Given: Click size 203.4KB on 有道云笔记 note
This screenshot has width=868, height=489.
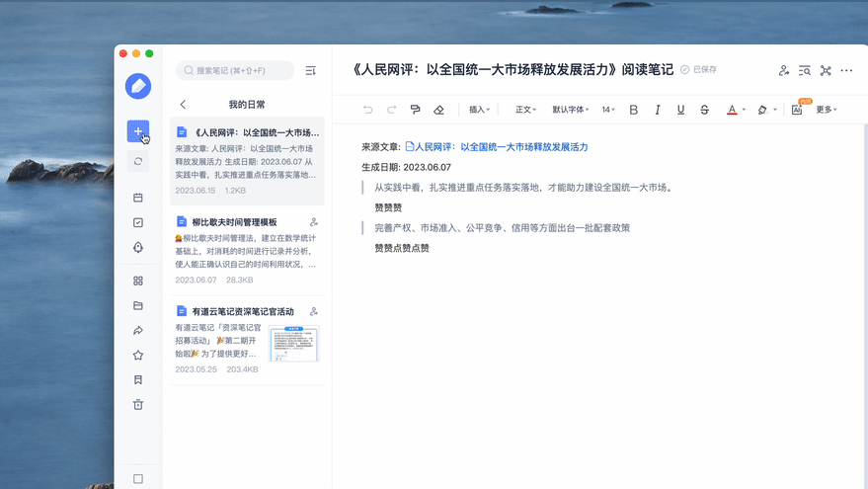Looking at the screenshot, I should click(x=243, y=369).
